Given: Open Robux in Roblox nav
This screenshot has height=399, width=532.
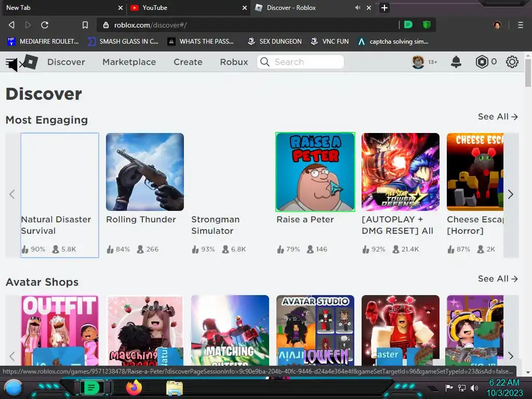Looking at the screenshot, I should [234, 62].
